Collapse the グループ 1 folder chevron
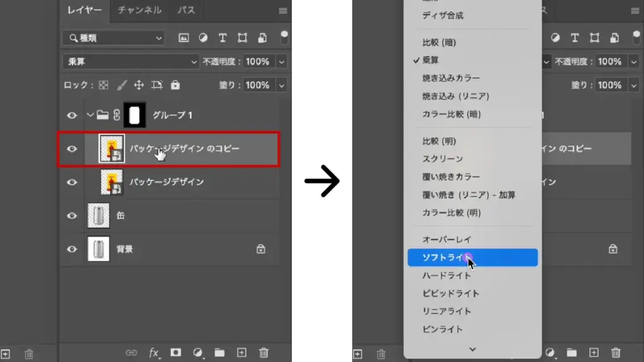This screenshot has height=362, width=644. click(91, 115)
